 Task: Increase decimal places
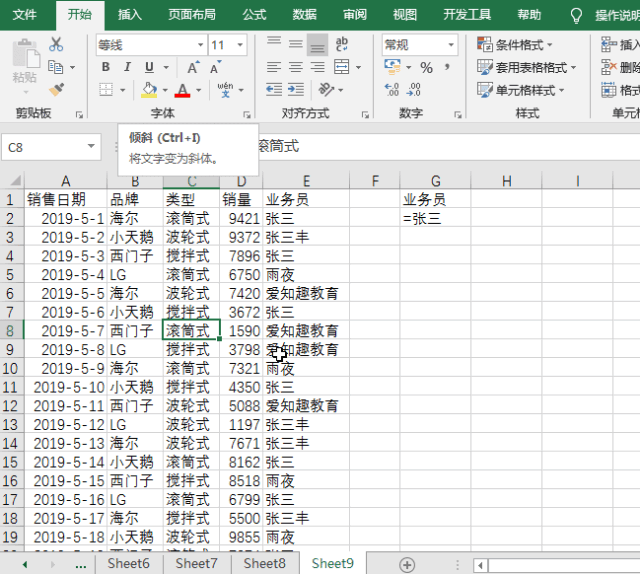392,89
